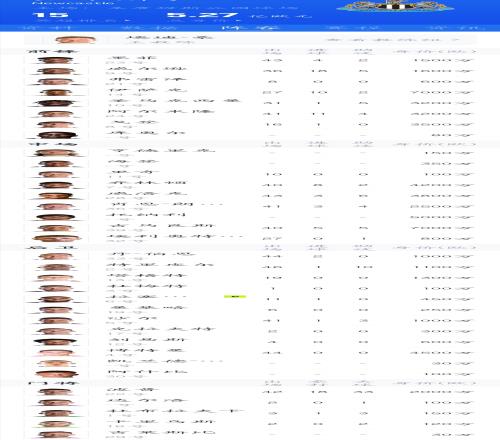The height and width of the screenshot is (440, 500).
Task: Open 波普 goalkeeper avatar
Action: (x=55, y=392)
